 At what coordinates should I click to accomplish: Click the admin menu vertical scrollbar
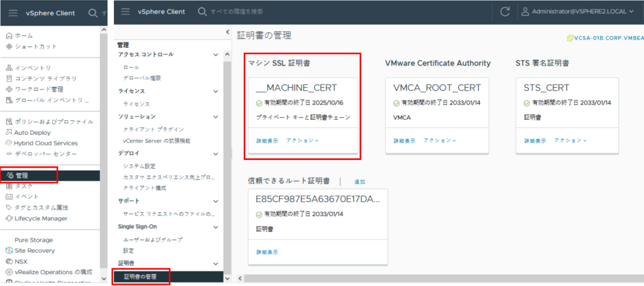tap(228, 166)
